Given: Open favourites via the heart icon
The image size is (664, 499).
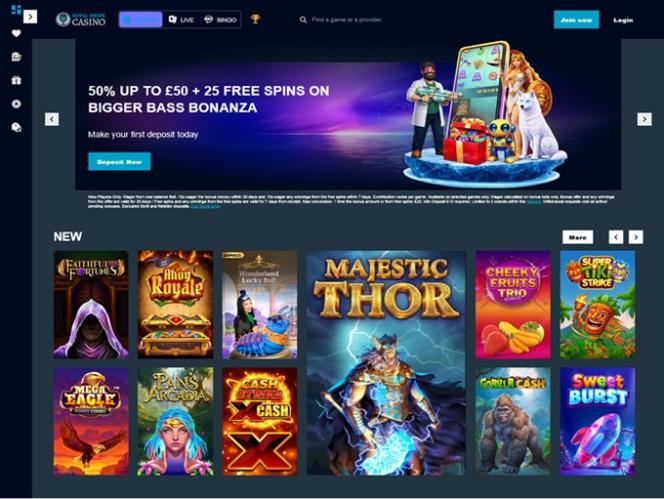Looking at the screenshot, I should tap(16, 33).
